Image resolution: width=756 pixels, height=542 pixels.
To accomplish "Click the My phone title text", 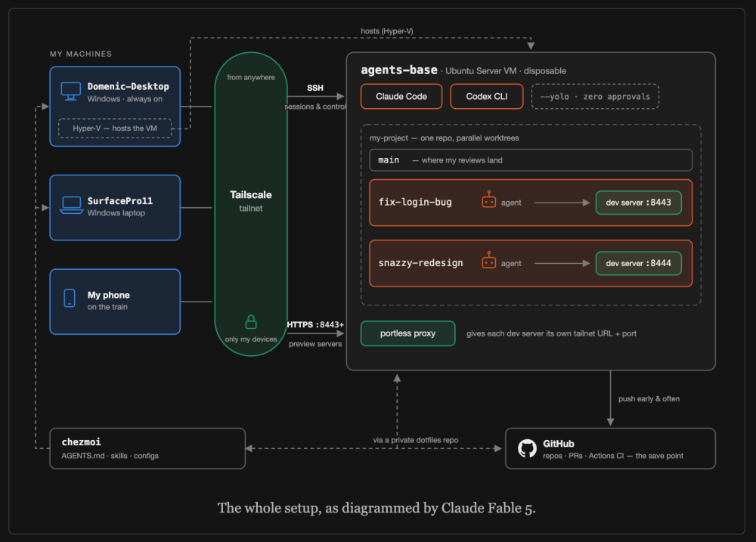I will tap(108, 295).
